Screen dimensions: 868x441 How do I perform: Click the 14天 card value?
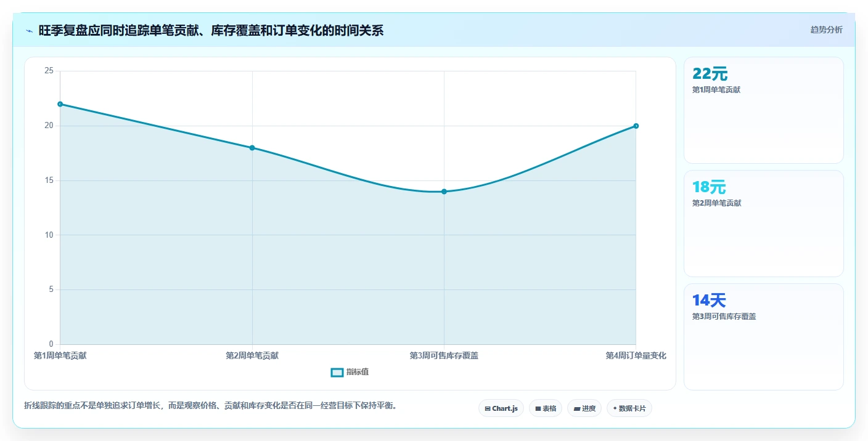click(710, 301)
